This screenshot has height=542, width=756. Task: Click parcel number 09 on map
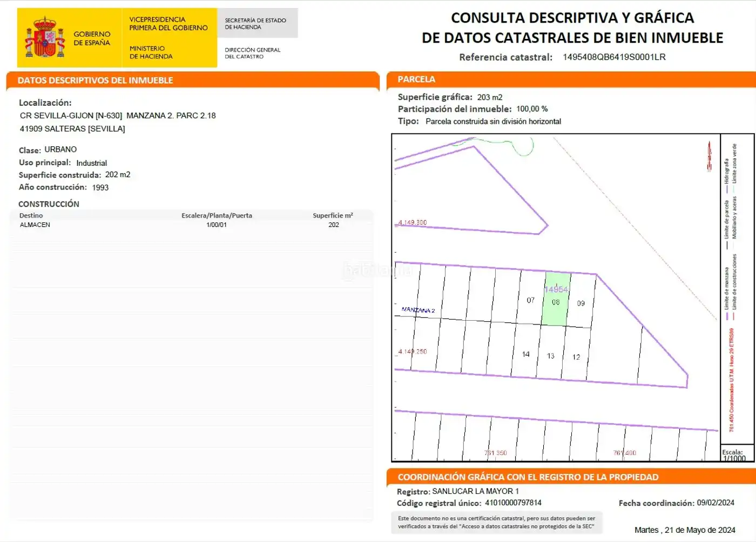coord(581,303)
